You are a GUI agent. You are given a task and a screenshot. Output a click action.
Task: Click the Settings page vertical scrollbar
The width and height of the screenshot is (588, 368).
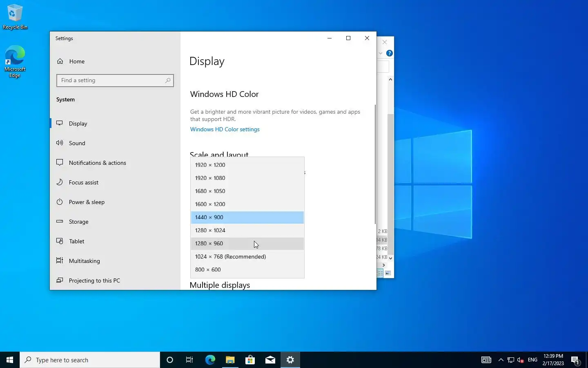click(x=375, y=164)
